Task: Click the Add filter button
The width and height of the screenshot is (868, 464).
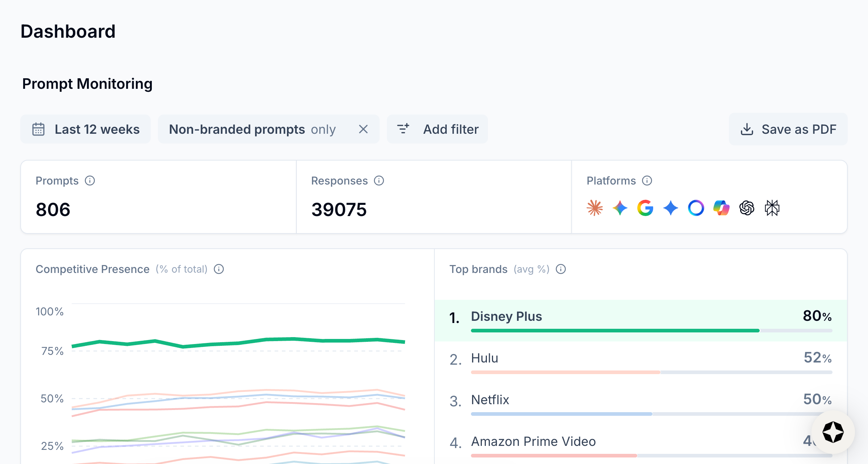Action: click(x=437, y=129)
